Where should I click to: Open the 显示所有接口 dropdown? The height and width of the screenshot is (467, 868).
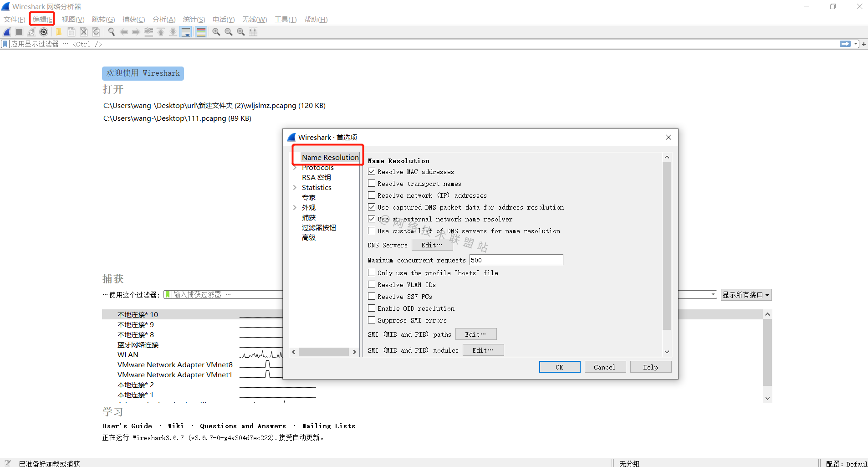(x=746, y=295)
